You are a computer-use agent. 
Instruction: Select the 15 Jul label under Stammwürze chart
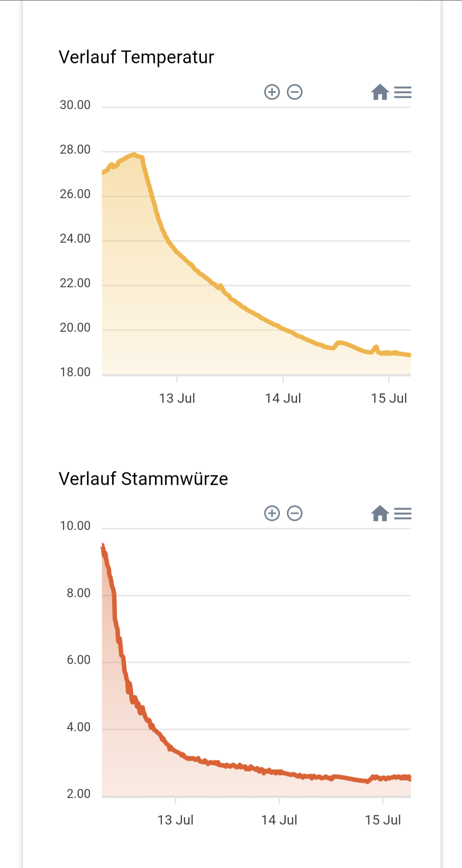pyautogui.click(x=383, y=820)
